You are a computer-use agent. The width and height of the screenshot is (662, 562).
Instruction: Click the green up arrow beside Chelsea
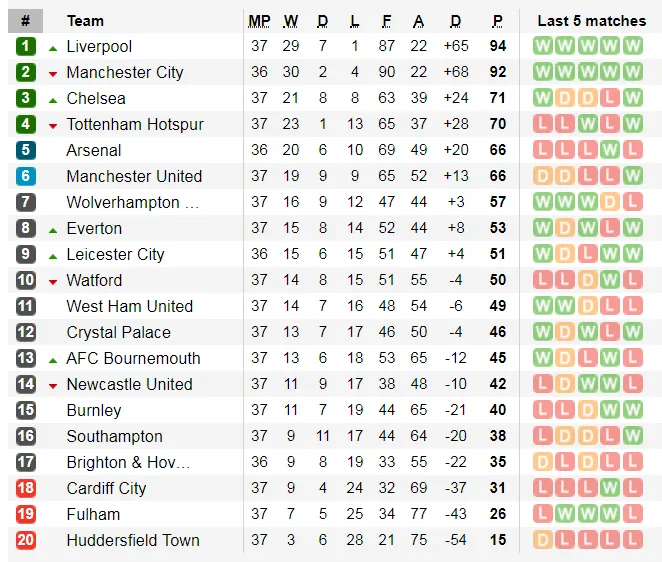click(53, 99)
